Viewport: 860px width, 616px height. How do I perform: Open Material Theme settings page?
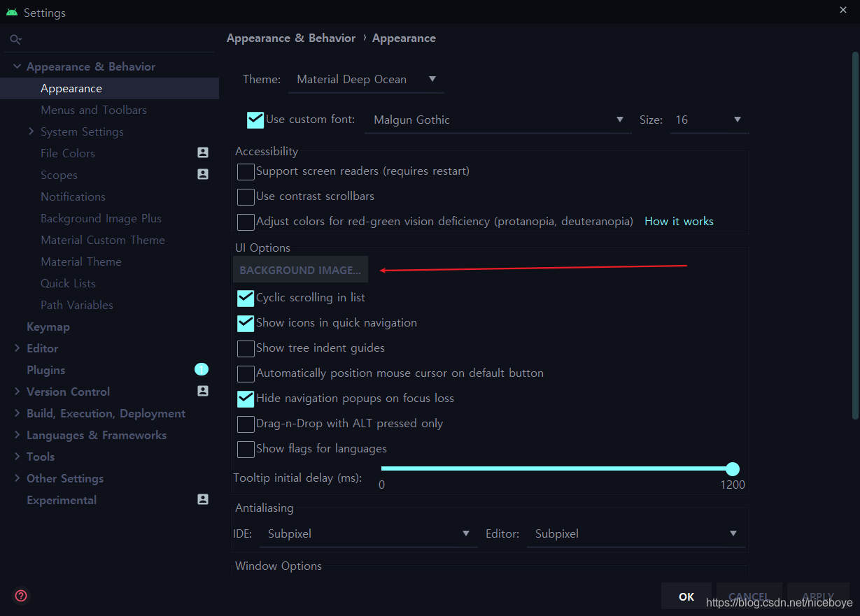coord(81,262)
